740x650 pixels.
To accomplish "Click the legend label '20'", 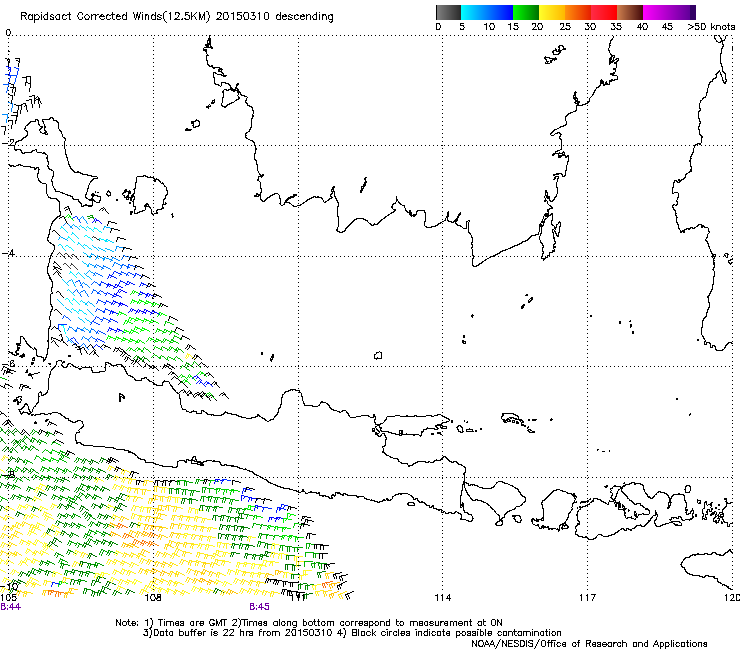I will [x=537, y=27].
